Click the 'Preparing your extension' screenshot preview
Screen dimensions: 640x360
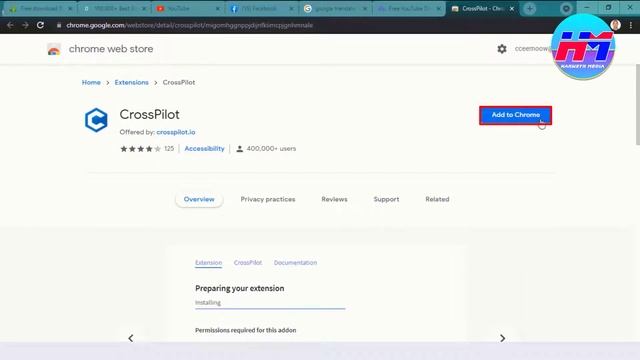point(316,294)
